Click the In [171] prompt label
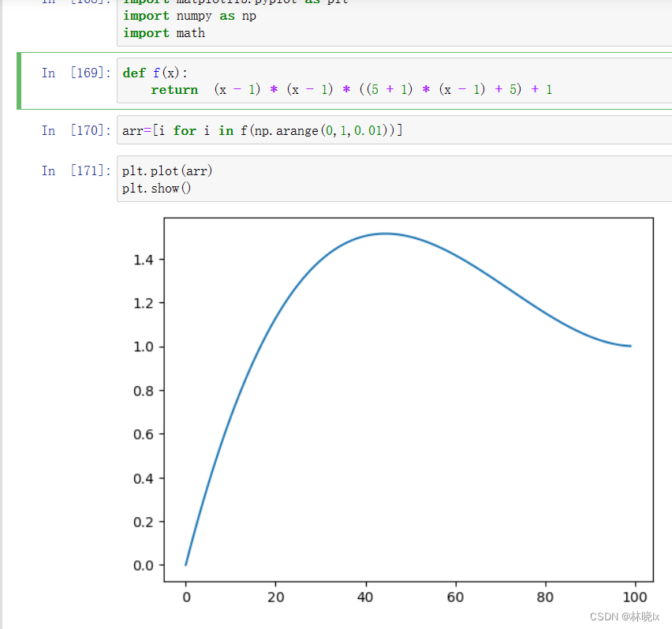Screen dimensions: 672x629 coord(77,170)
